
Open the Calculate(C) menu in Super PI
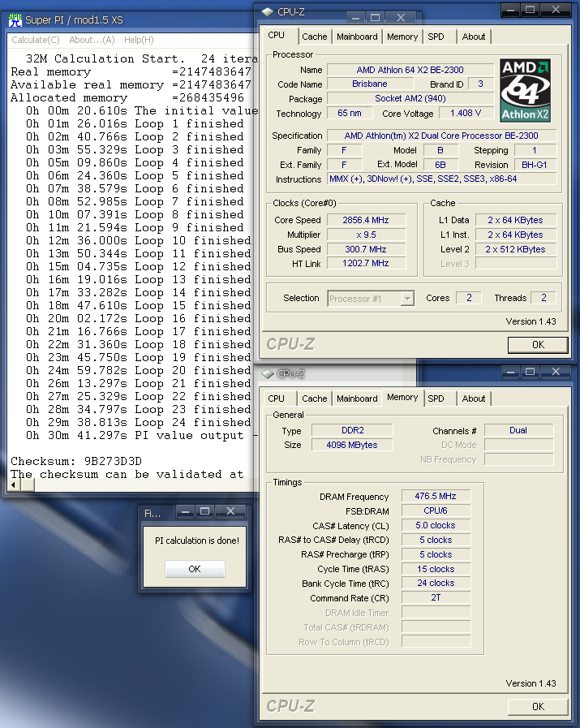(x=36, y=40)
